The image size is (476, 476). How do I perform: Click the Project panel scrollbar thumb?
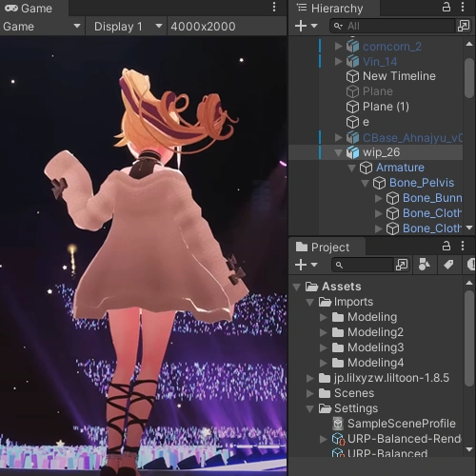[x=469, y=338]
